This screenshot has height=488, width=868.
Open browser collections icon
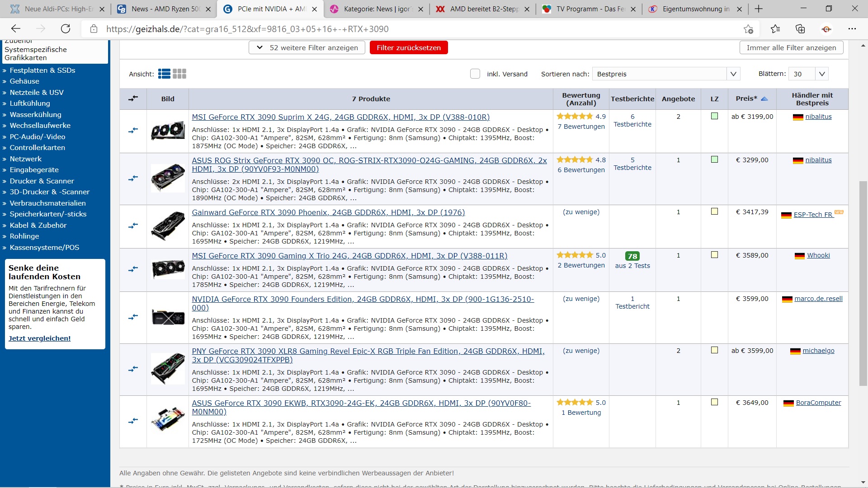click(800, 29)
